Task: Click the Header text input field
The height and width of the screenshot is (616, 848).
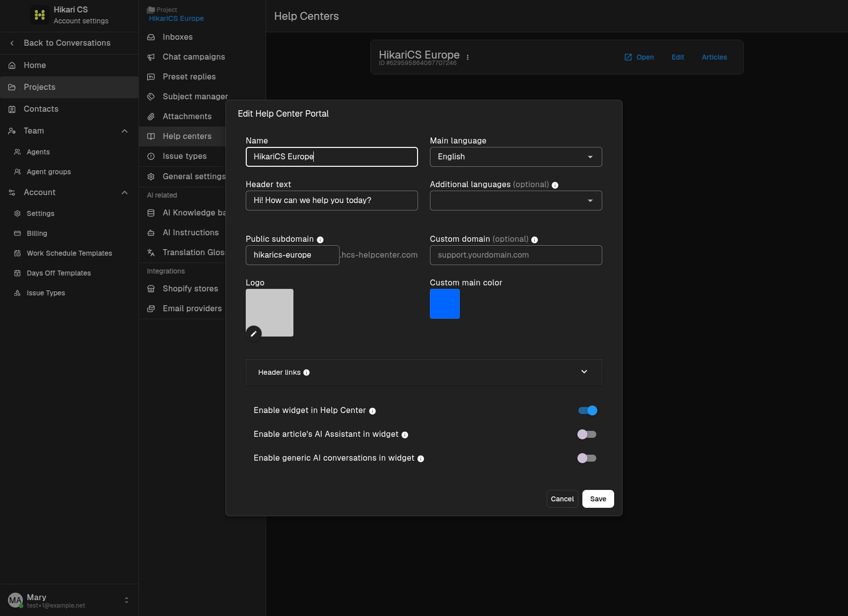Action: (332, 201)
